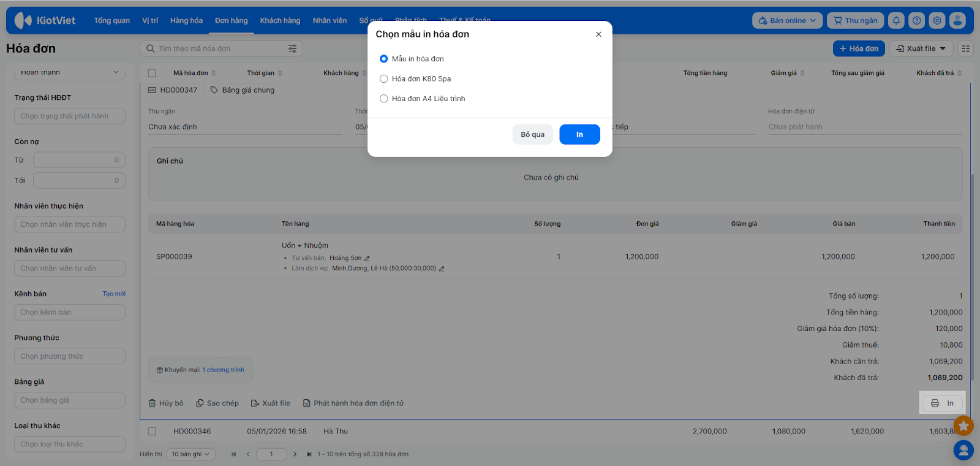Open the Chọn nhân viên tư vấn dropdown
980x466 pixels.
click(70, 269)
